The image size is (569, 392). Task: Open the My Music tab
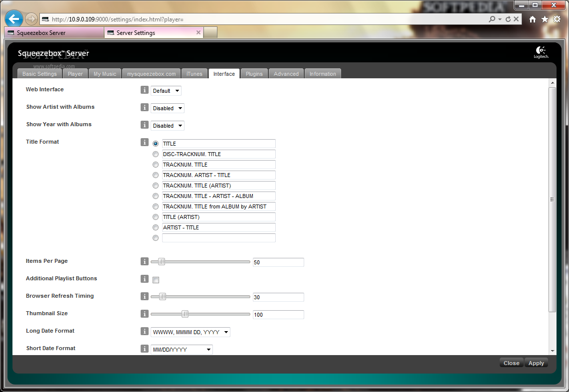pyautogui.click(x=105, y=74)
